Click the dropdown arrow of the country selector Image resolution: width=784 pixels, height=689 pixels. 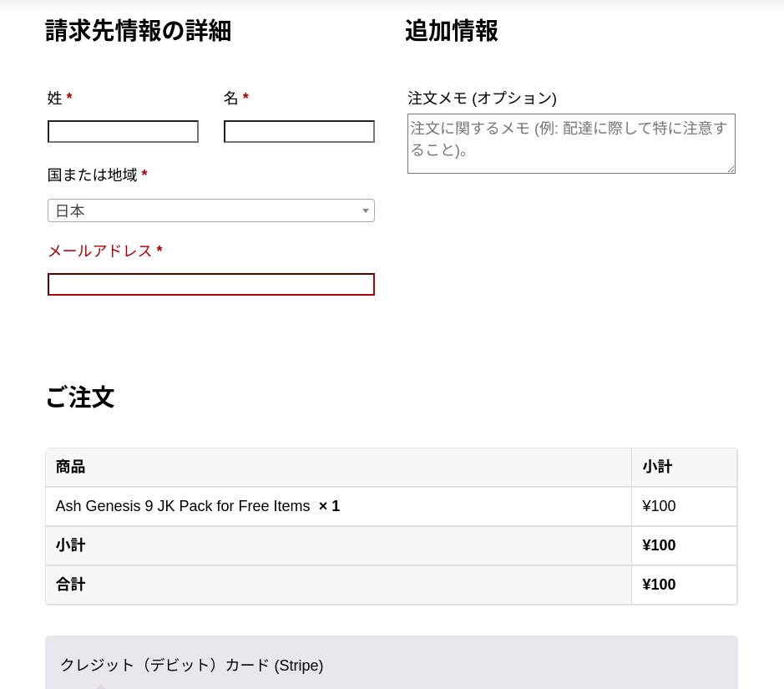(366, 210)
